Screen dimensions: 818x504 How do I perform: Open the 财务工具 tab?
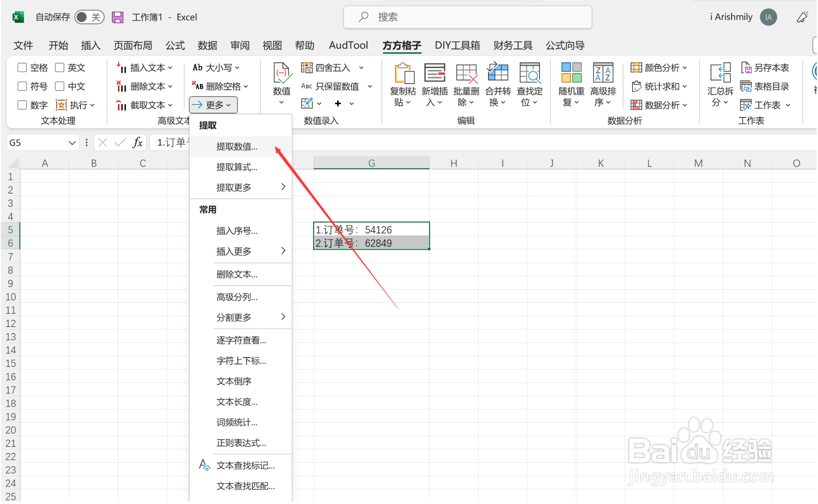tap(513, 45)
